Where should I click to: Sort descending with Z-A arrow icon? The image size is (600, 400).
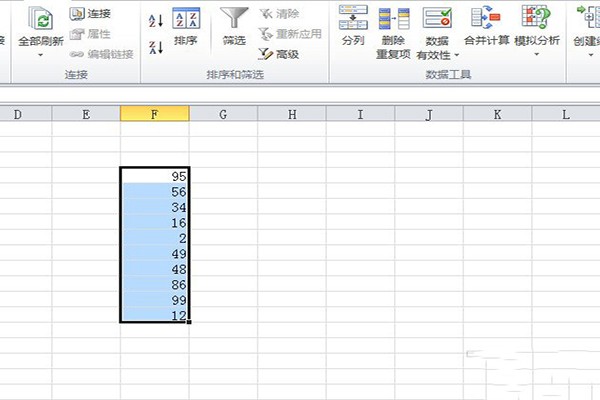pyautogui.click(x=156, y=47)
